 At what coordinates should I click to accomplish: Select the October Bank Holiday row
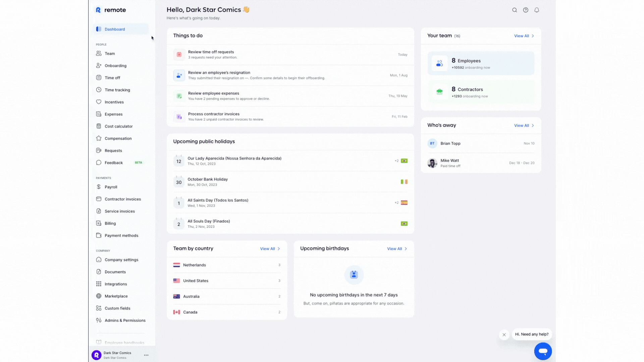290,182
